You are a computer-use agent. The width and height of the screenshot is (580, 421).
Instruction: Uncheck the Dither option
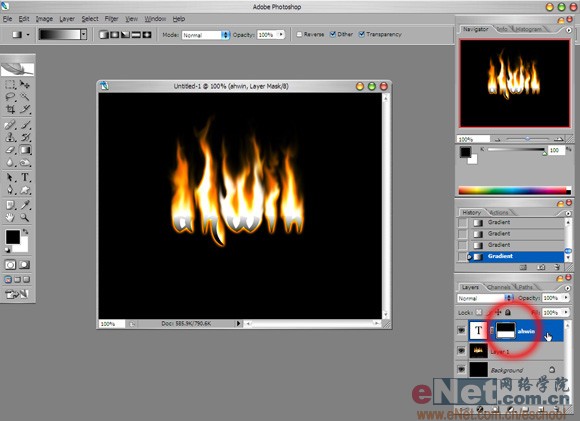[x=333, y=34]
